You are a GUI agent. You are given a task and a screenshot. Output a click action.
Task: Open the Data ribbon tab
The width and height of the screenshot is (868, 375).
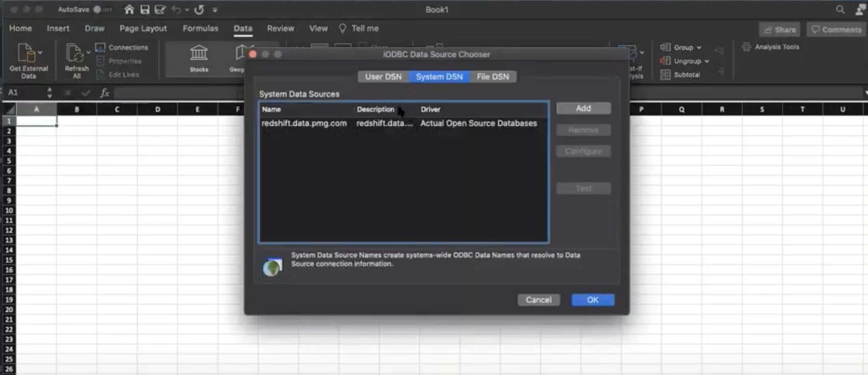pos(243,29)
